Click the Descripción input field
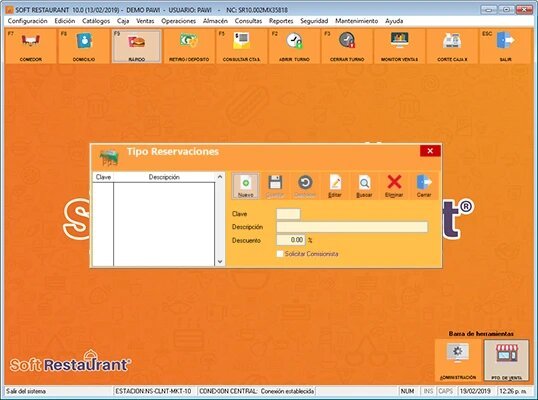The height and width of the screenshot is (400, 538). point(352,227)
